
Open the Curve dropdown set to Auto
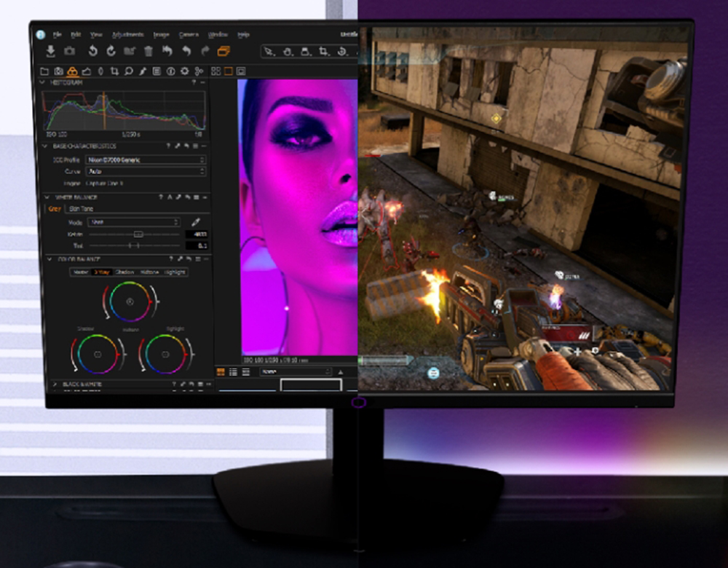146,171
